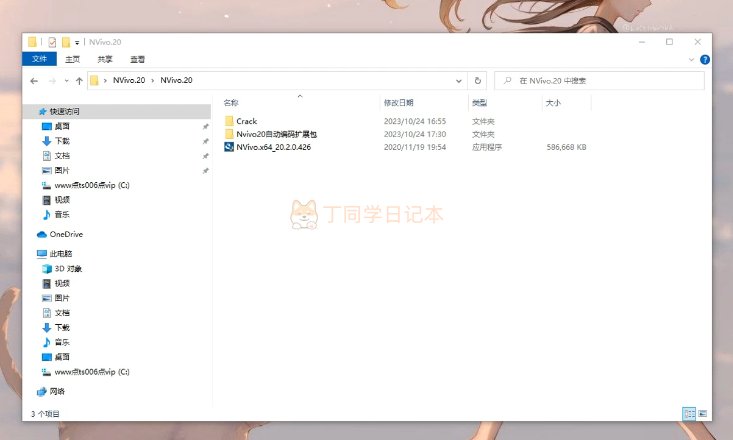Open pinned 文档 under quick access

pyautogui.click(x=62, y=156)
